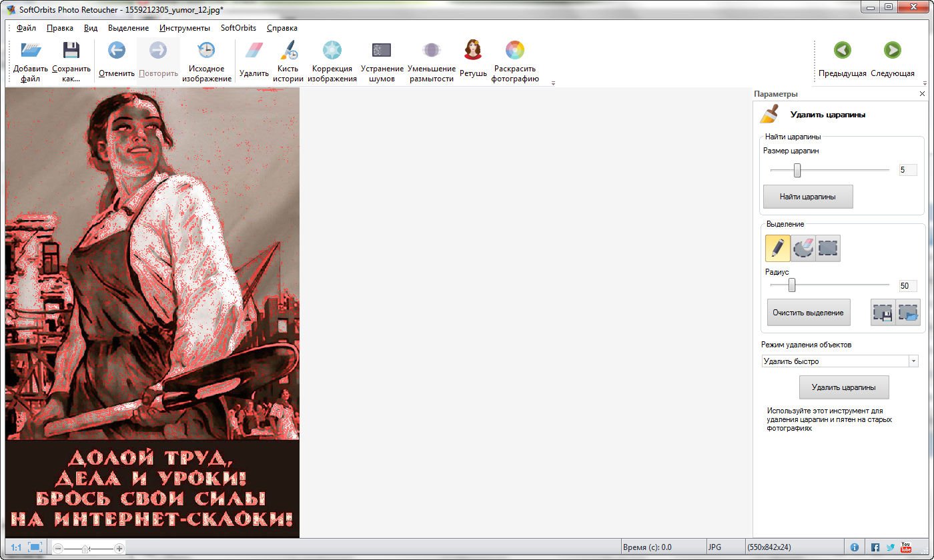Select the Noise removal (Устранение шумов) tool
This screenshot has height=560, width=934.
pos(382,51)
